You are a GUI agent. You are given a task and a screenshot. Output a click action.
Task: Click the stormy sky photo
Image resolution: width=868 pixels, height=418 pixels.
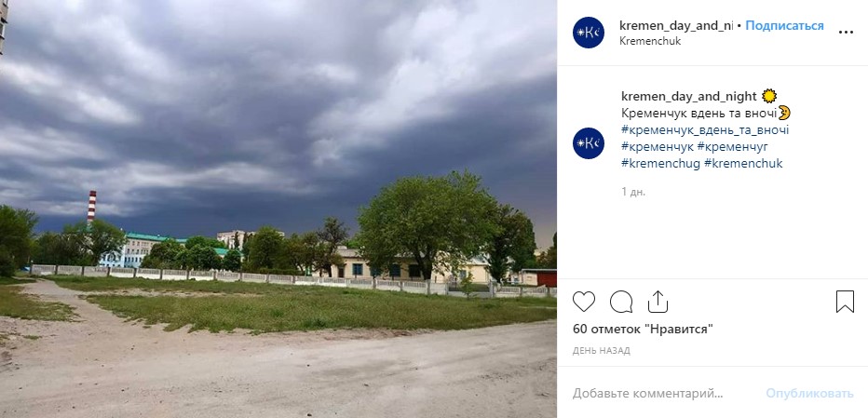point(278,209)
